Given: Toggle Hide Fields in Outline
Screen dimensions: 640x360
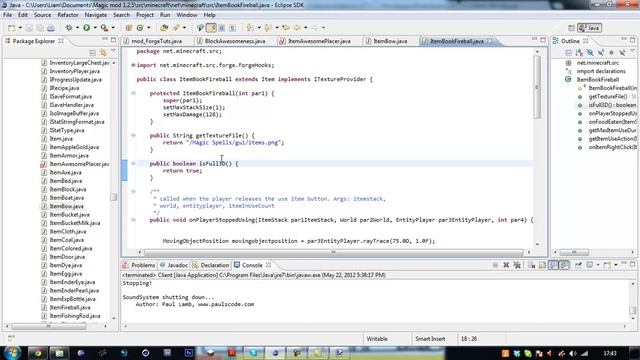Looking at the screenshot, I should [590, 53].
